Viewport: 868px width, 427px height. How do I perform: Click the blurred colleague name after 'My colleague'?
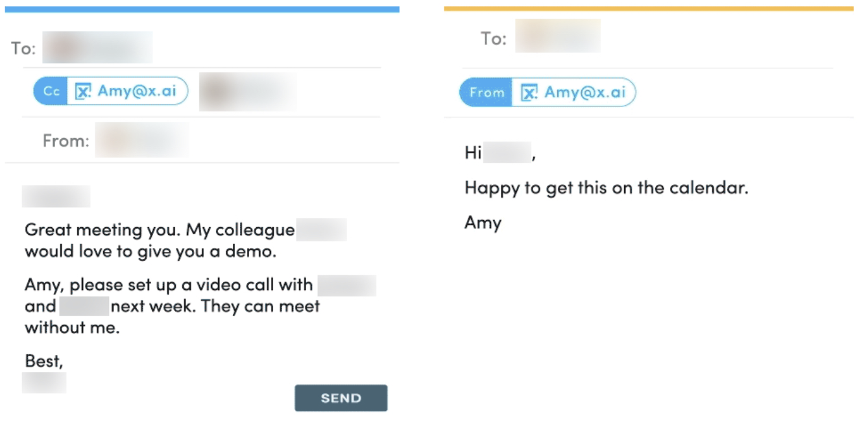[321, 230]
